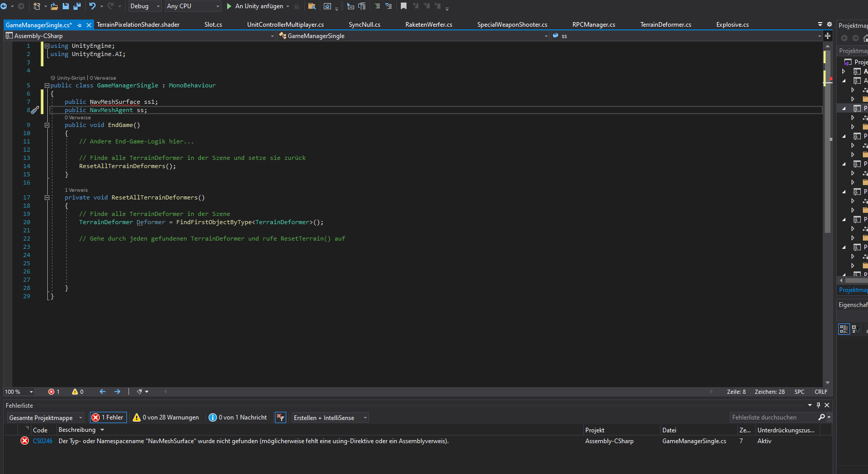Click the Save All icon in the toolbar
The height and width of the screenshot is (474, 868).
(77, 6)
